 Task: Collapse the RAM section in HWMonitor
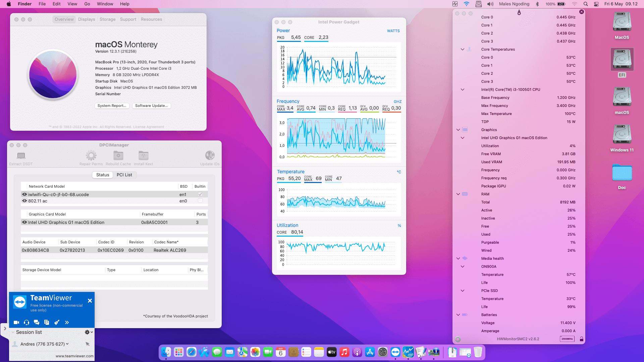coord(458,194)
